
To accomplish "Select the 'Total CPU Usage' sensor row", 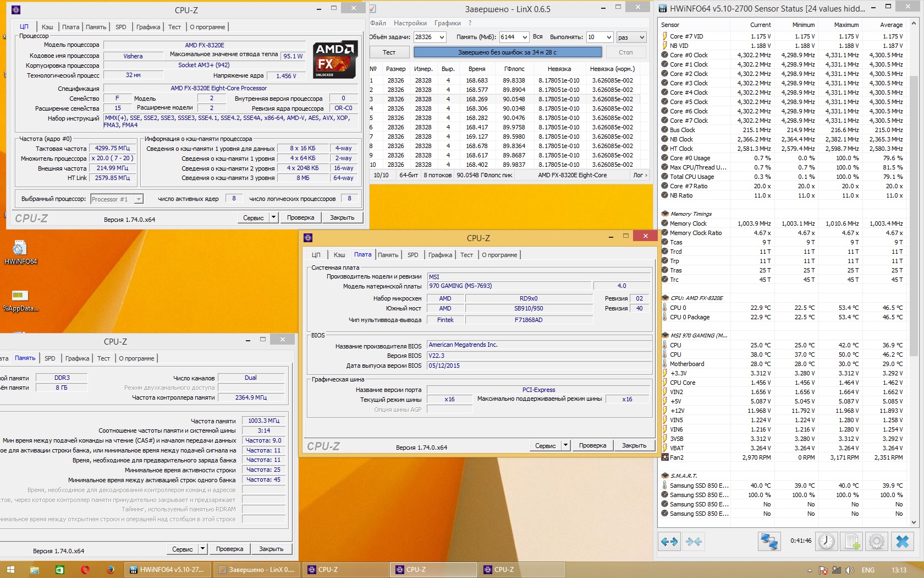I will click(782, 177).
